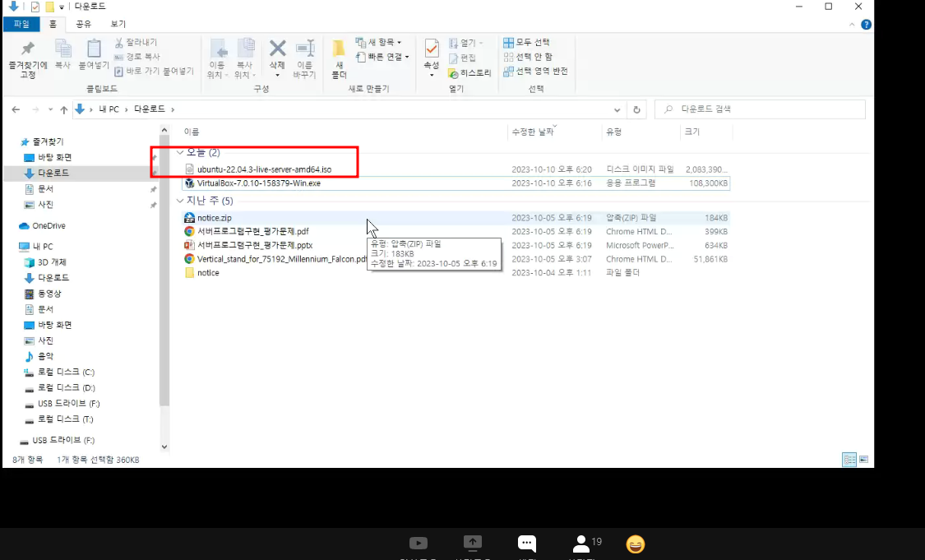
Task: Select the ubuntu-22.04.3-live-server-amd64.iso file
Action: 264,169
